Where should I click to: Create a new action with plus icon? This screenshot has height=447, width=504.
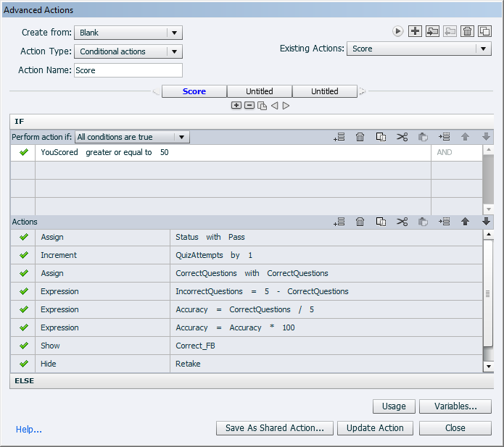pyautogui.click(x=415, y=31)
